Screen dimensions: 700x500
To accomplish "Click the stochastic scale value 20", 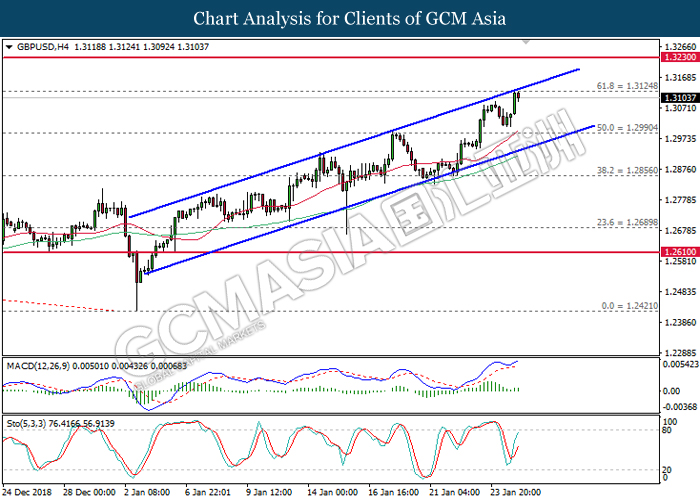I will click(667, 470).
